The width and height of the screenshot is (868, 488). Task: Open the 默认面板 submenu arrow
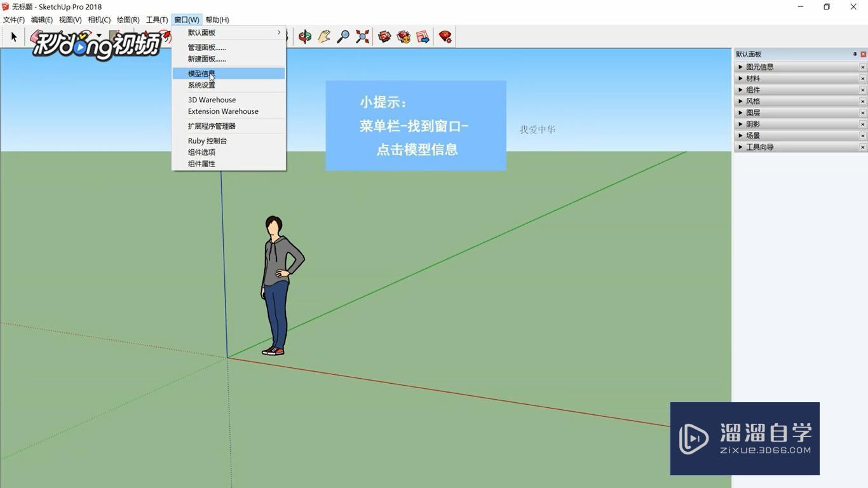[278, 32]
